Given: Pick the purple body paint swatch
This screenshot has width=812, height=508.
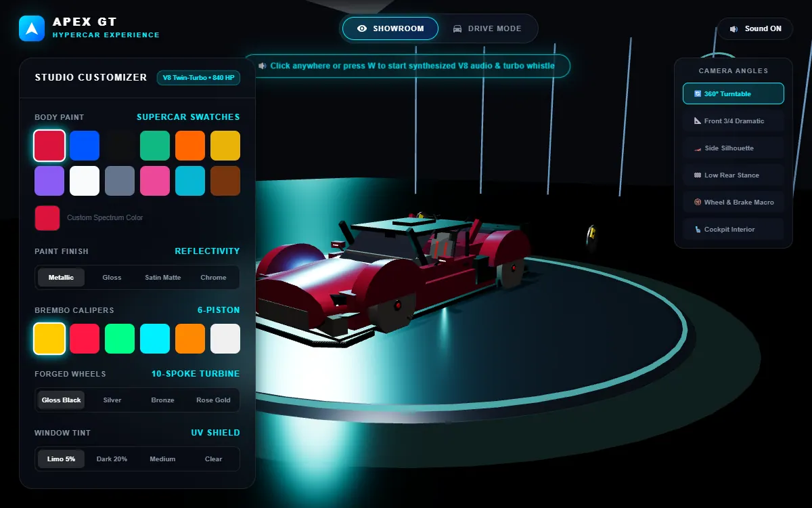Looking at the screenshot, I should coord(49,181).
